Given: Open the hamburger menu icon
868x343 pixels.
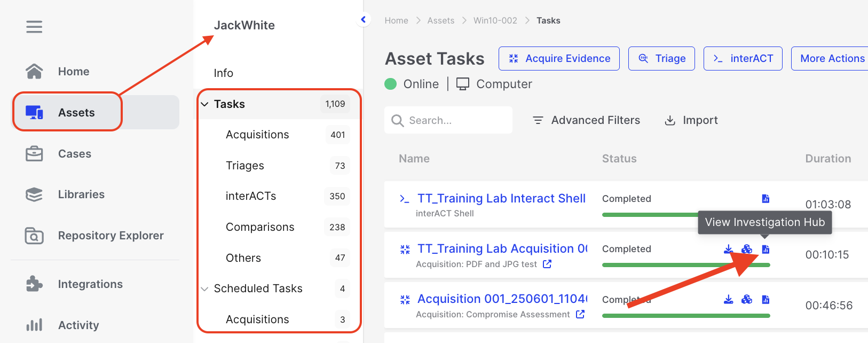Looking at the screenshot, I should point(34,27).
